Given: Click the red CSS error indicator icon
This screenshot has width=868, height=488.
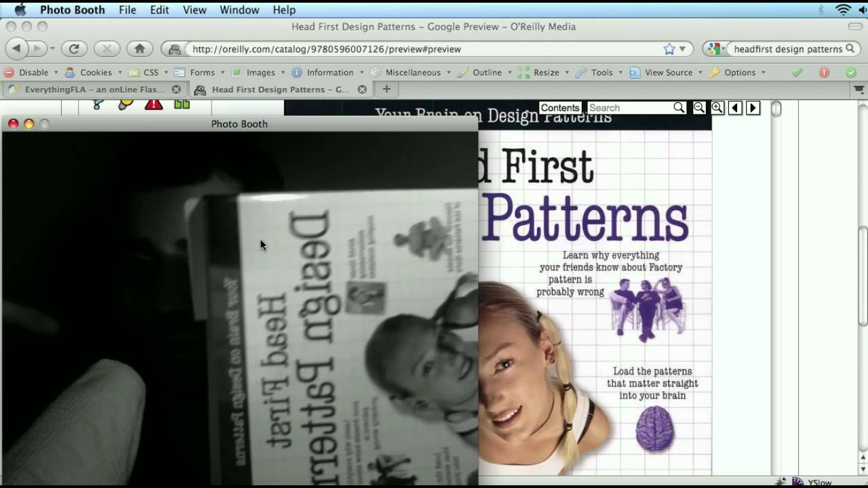Looking at the screenshot, I should tap(824, 73).
